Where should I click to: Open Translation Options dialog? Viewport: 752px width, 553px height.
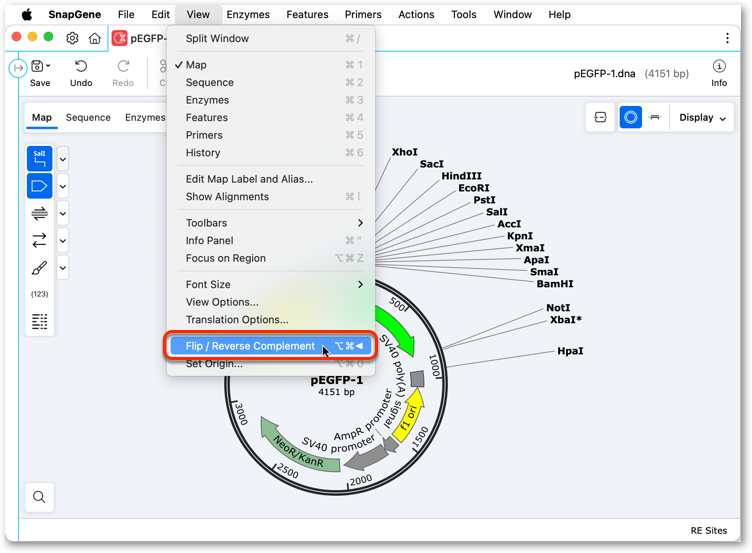coord(271,319)
